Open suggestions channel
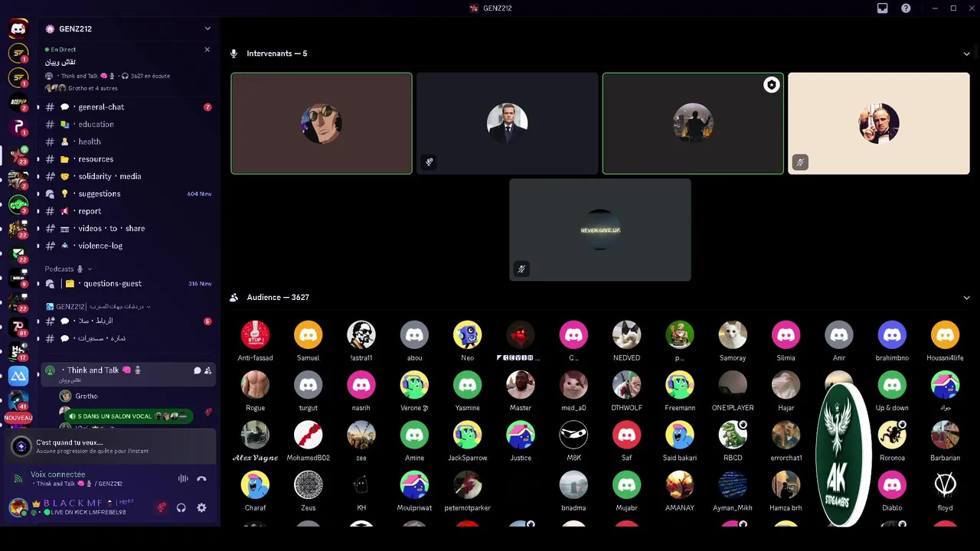The width and height of the screenshot is (980, 551). tap(126, 194)
